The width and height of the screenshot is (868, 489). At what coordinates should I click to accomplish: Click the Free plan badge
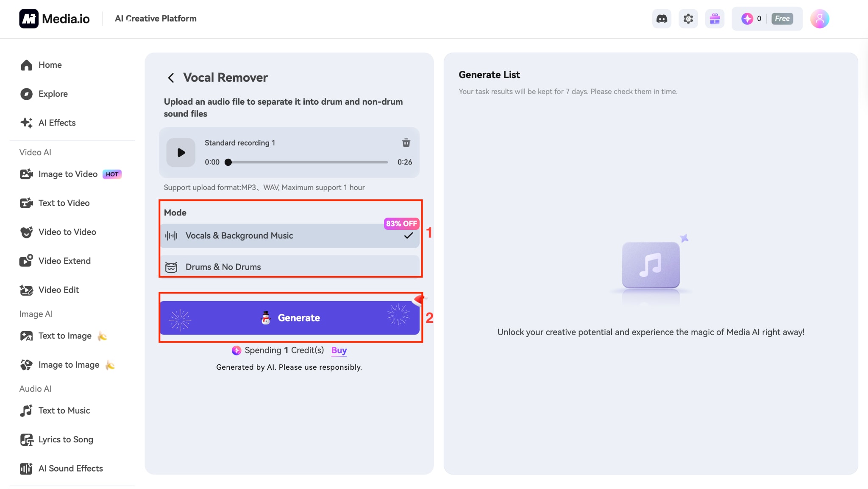pyautogui.click(x=782, y=19)
